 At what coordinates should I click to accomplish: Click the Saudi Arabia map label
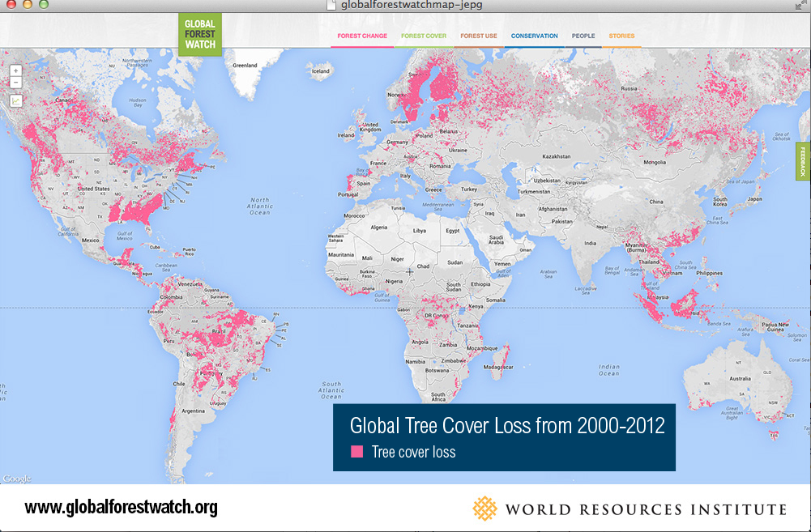[x=496, y=240]
